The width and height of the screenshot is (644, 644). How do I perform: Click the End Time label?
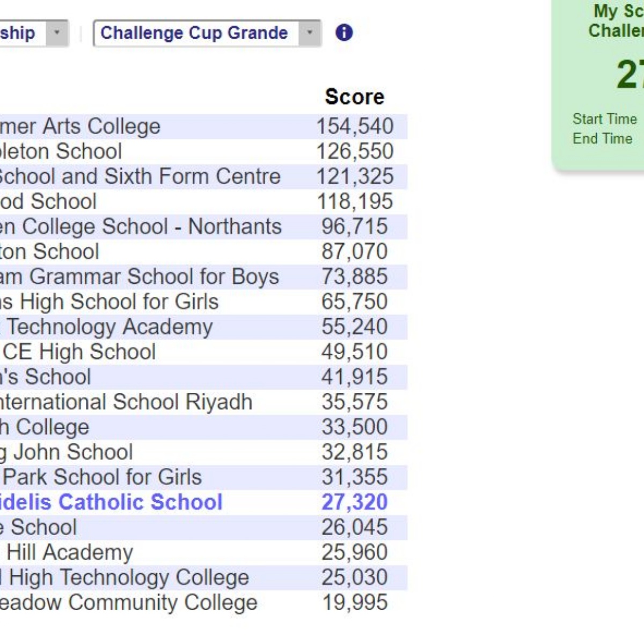602,138
